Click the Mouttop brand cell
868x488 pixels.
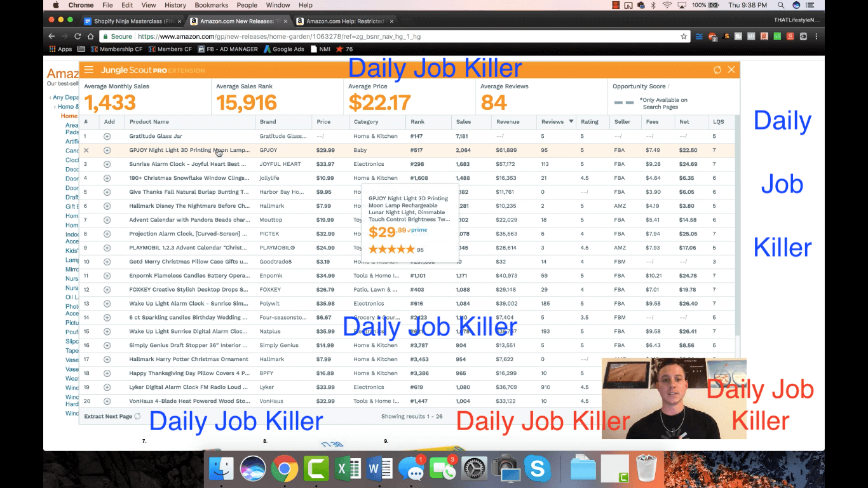click(271, 220)
